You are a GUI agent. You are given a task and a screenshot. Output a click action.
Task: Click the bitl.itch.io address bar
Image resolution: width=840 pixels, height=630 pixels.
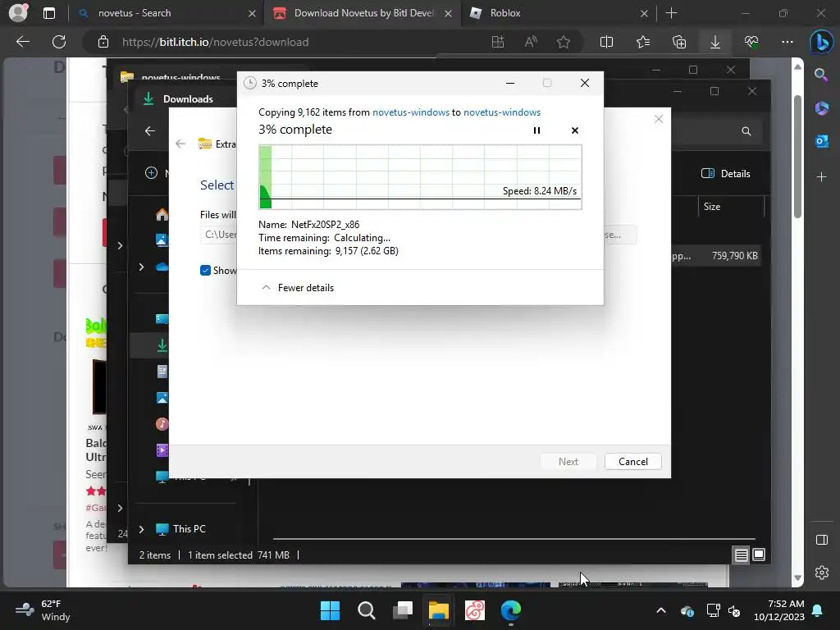[x=214, y=42]
